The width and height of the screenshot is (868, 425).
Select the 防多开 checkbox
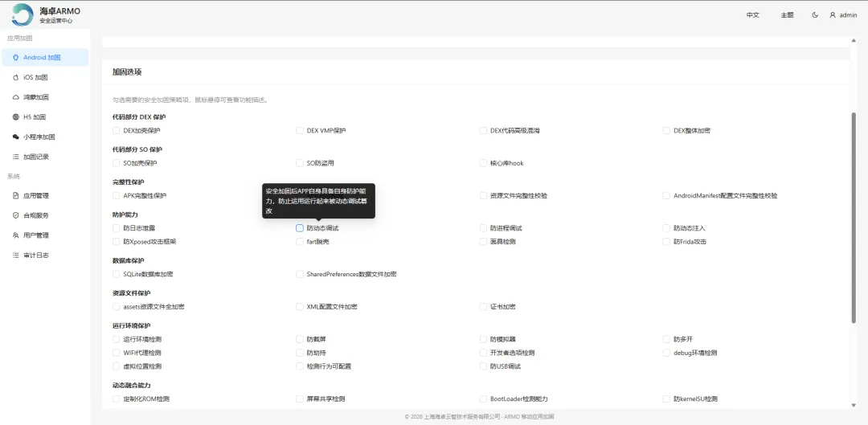[666, 339]
